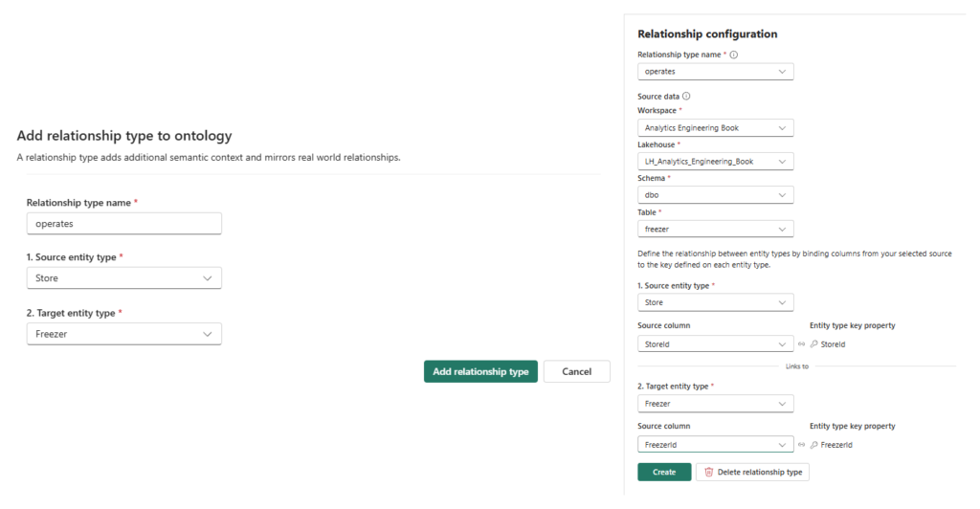Image resolution: width=980 pixels, height=509 pixels.
Task: Click info icon next to Source data
Action: (x=686, y=97)
